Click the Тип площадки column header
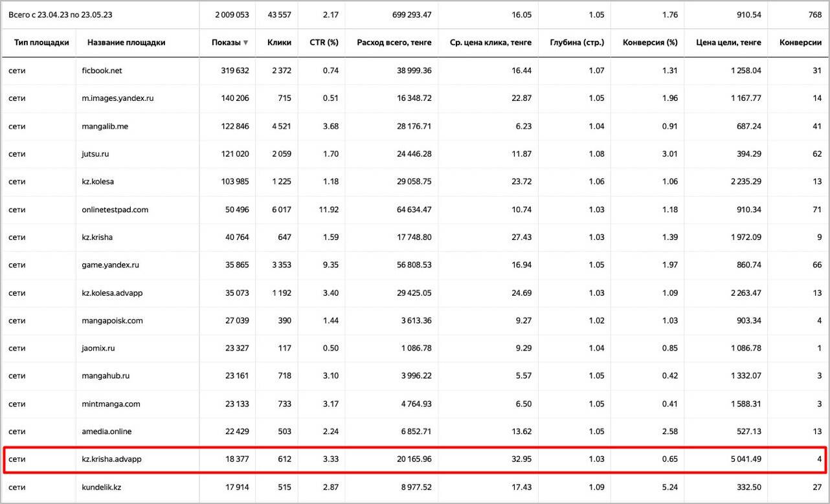 click(41, 43)
